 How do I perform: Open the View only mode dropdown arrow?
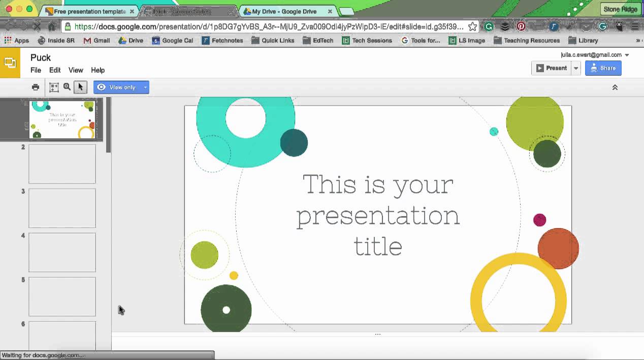(145, 87)
